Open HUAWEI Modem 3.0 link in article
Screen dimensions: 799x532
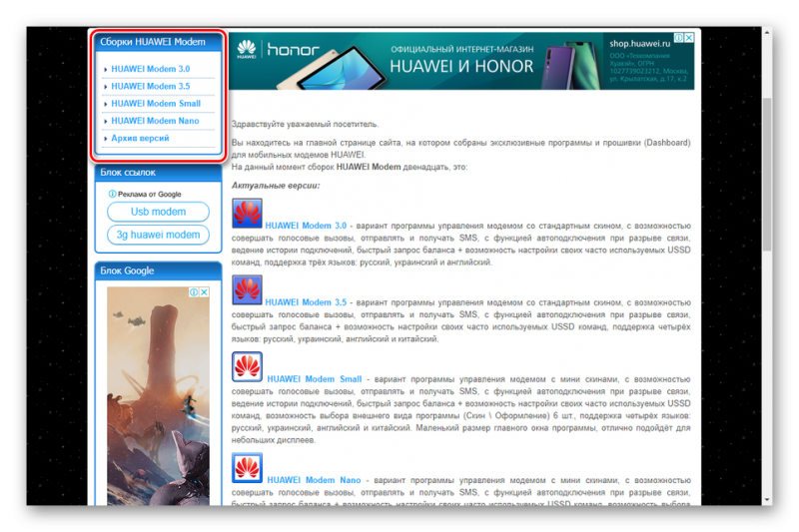point(306,226)
